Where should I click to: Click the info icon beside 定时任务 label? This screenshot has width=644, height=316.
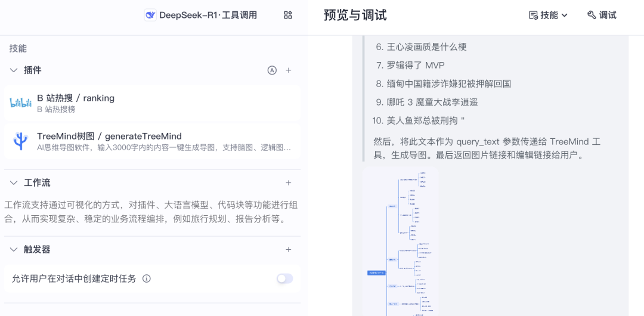pos(147,278)
